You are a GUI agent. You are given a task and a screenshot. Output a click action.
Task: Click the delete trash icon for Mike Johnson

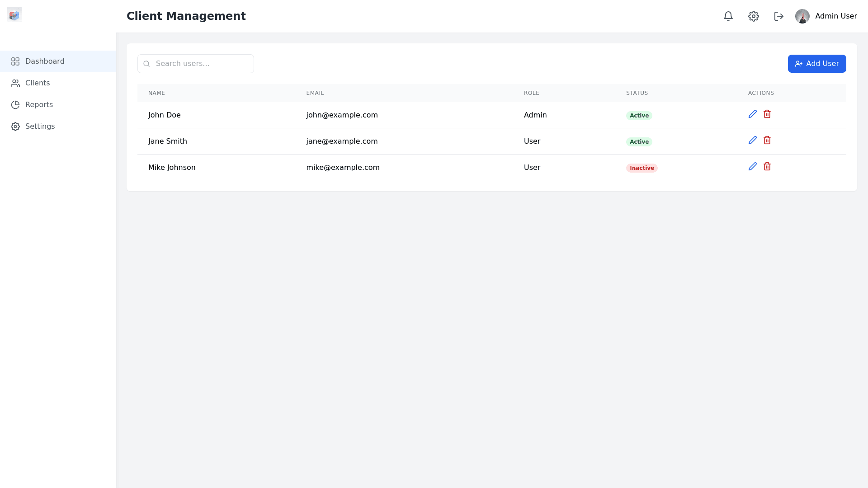[767, 166]
